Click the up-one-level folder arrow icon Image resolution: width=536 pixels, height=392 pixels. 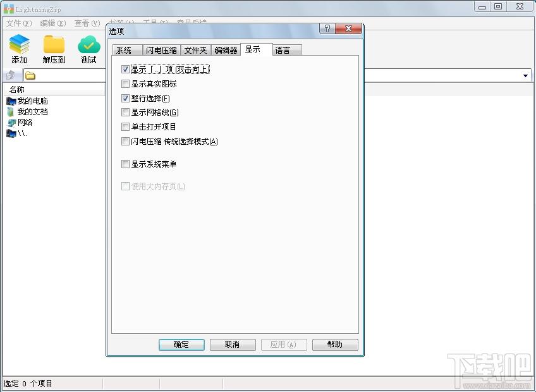coord(11,75)
